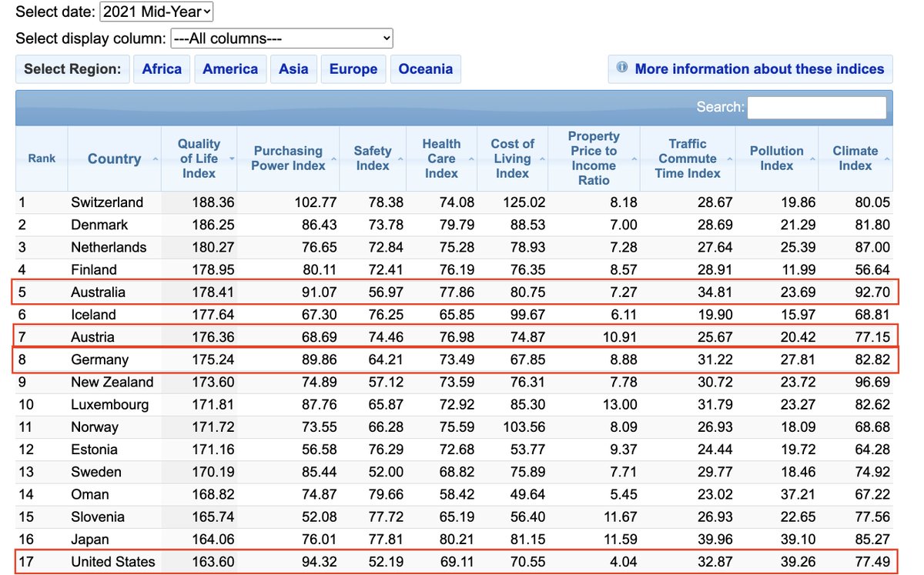This screenshot has height=575, width=924.
Task: Click the info icon beside More information
Action: (x=622, y=68)
